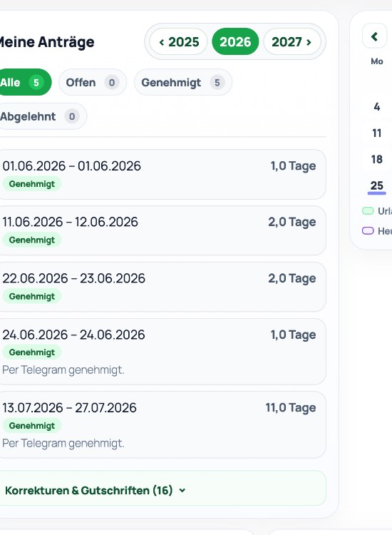
Task: Click calendar day 4
Action: tap(376, 107)
